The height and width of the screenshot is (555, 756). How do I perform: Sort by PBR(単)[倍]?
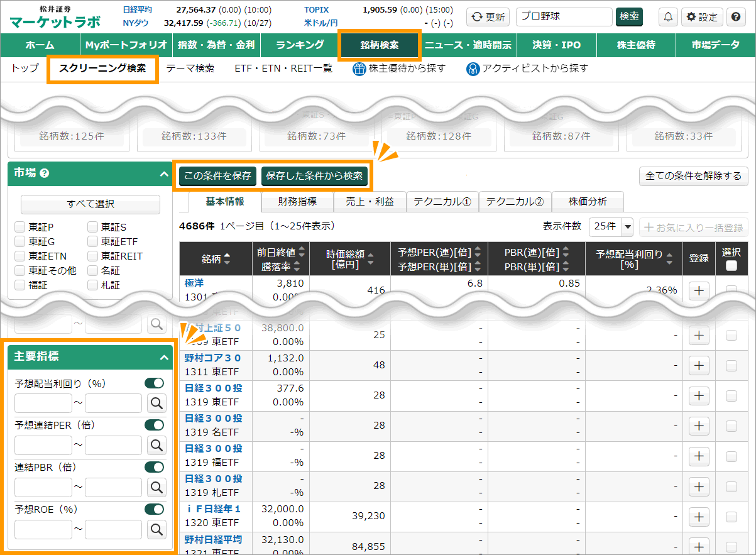click(x=566, y=266)
